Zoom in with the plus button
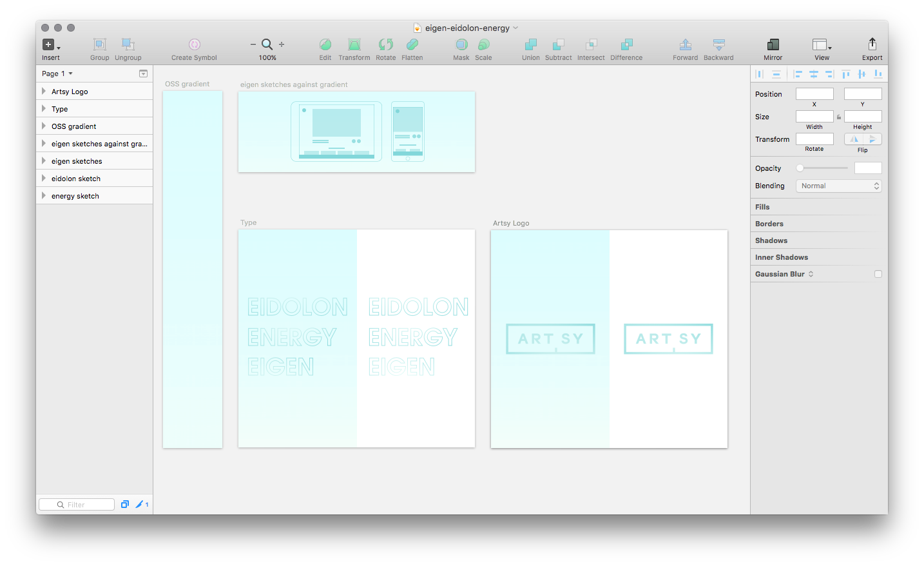Screen dimensions: 924x566 282,44
